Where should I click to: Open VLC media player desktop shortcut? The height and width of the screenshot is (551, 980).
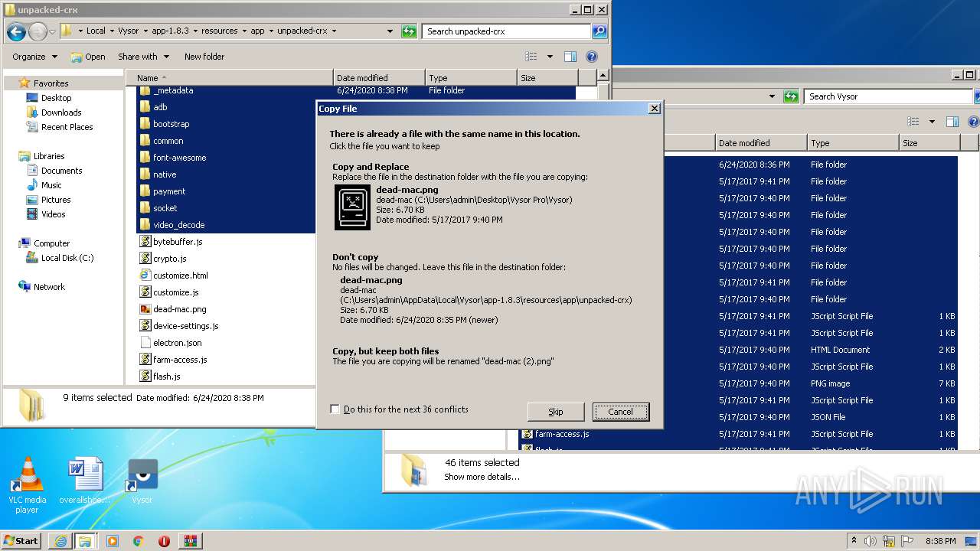pyautogui.click(x=28, y=485)
